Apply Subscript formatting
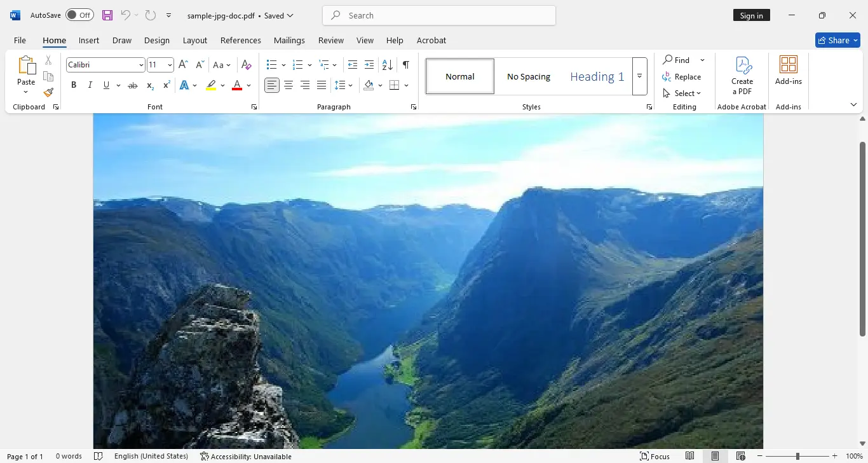 coord(150,85)
